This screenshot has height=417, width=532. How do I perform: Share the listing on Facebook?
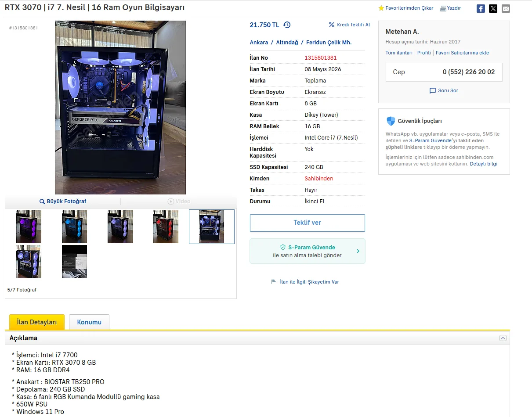pyautogui.click(x=481, y=8)
